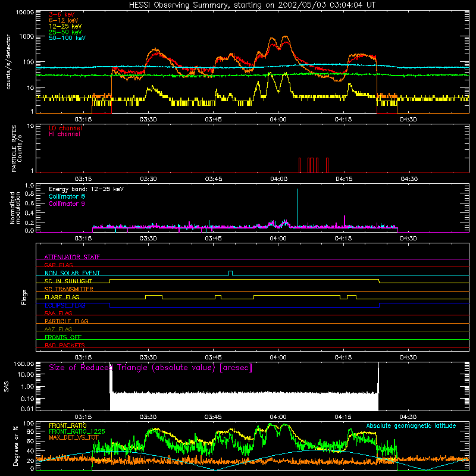The height and width of the screenshot is (476, 476).
Task: Click the HESSI Observing Summary title text
Action: 252,5
